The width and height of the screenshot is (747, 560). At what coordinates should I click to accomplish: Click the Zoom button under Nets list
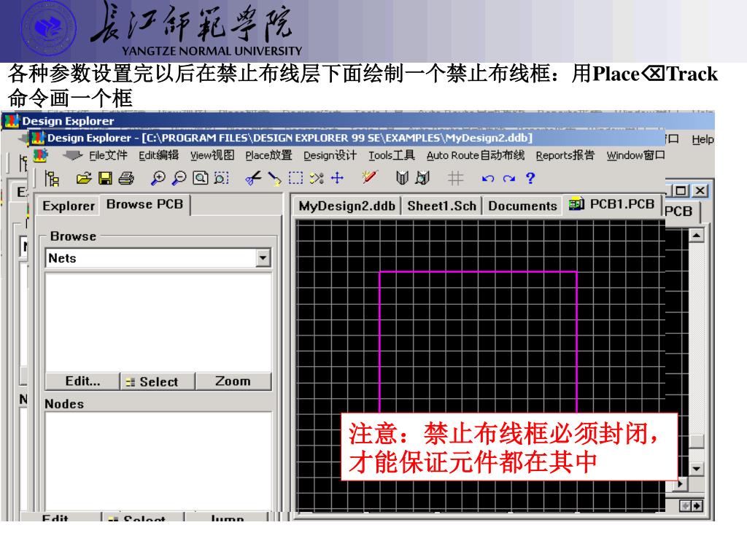(x=233, y=381)
